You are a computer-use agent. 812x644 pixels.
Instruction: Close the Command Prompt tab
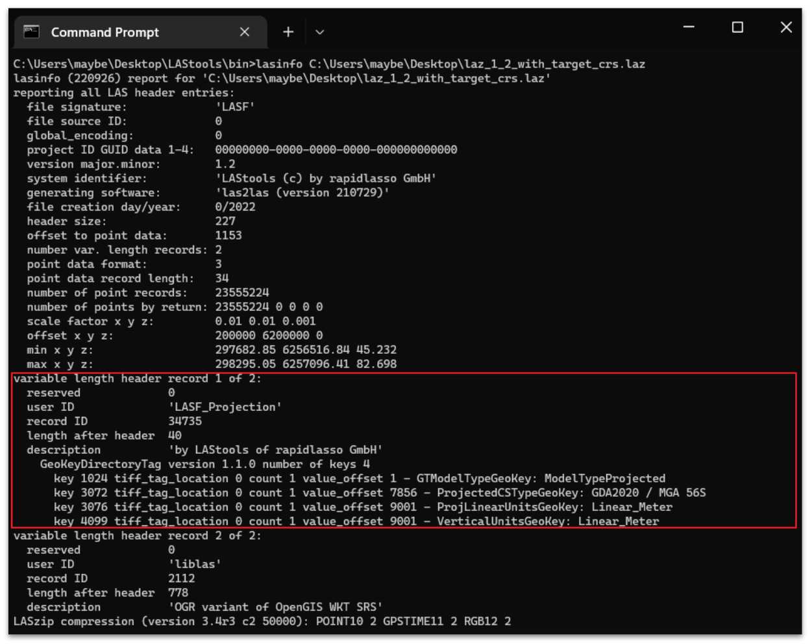(245, 32)
